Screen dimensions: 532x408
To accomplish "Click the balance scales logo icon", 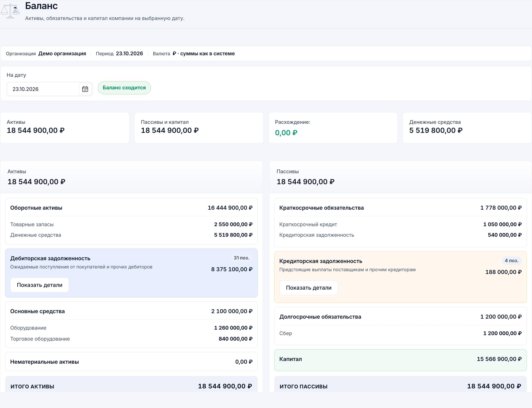I will click(10, 11).
